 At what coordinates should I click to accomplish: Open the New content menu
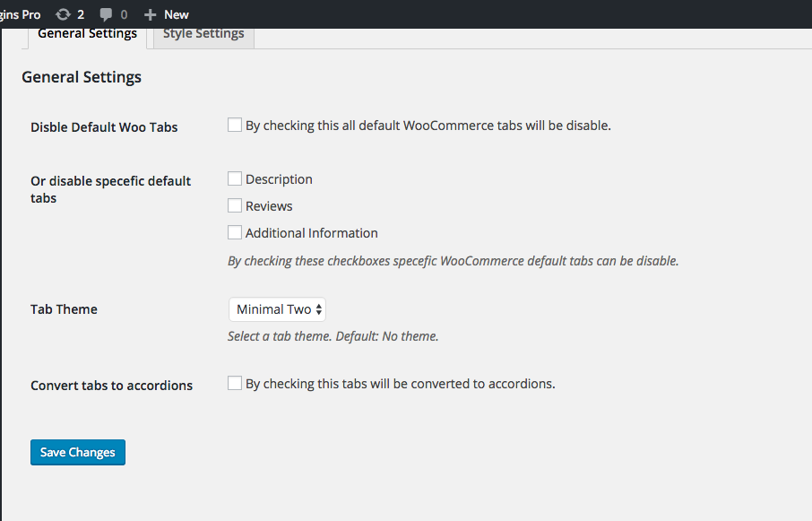tap(166, 14)
